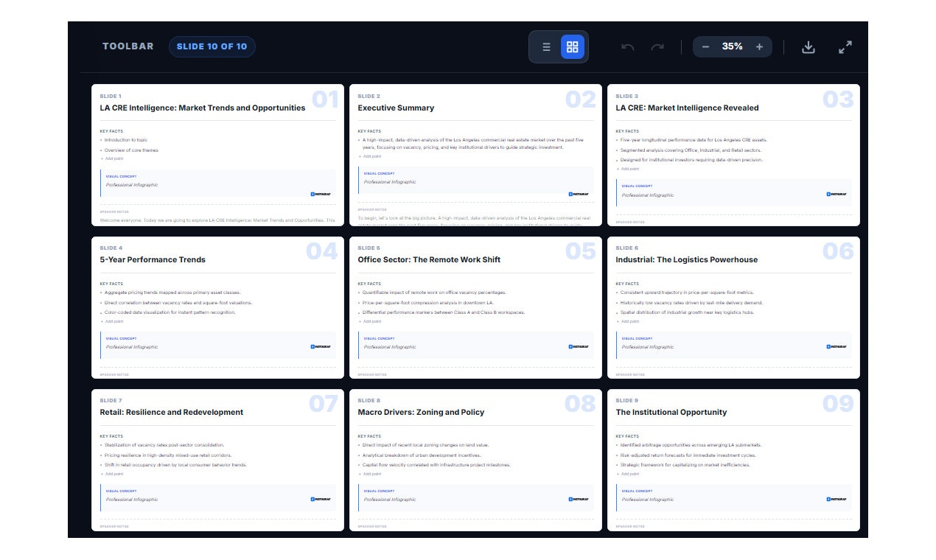Click 'Quantifiable impact of remote work' bullet

tap(434, 293)
